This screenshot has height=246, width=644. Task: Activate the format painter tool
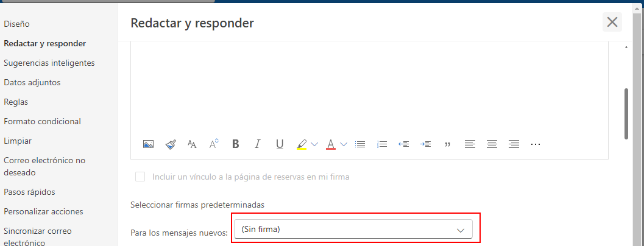171,144
